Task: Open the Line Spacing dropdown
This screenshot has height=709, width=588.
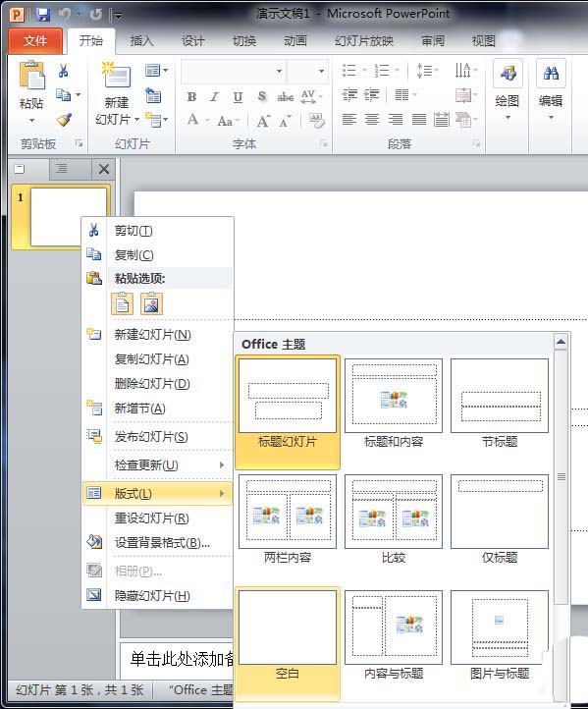Action: pyautogui.click(x=427, y=71)
